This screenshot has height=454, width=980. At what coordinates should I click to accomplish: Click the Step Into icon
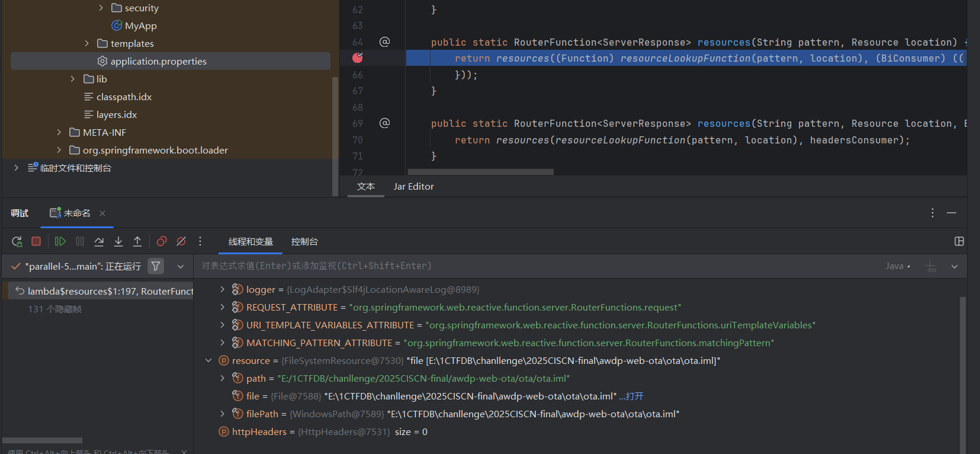click(x=118, y=241)
